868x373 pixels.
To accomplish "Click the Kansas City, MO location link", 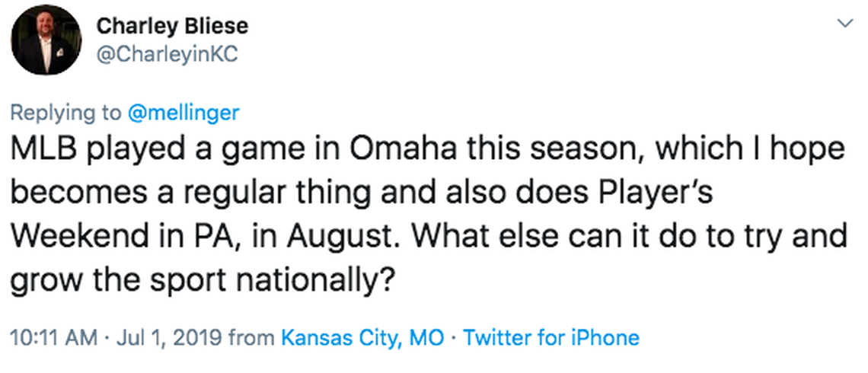I will (362, 337).
